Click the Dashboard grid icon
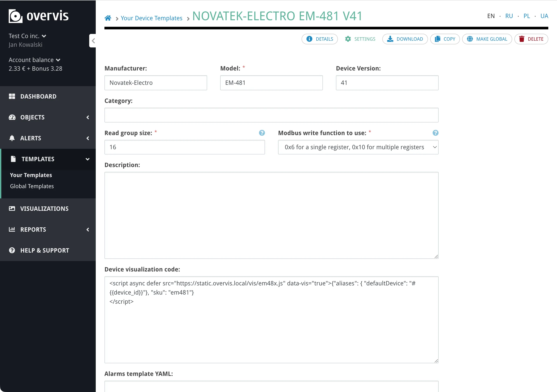Image resolution: width=557 pixels, height=392 pixels. click(12, 96)
